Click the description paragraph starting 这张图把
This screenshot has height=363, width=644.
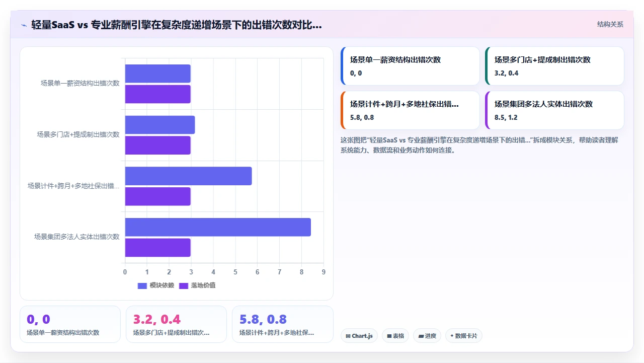point(479,145)
